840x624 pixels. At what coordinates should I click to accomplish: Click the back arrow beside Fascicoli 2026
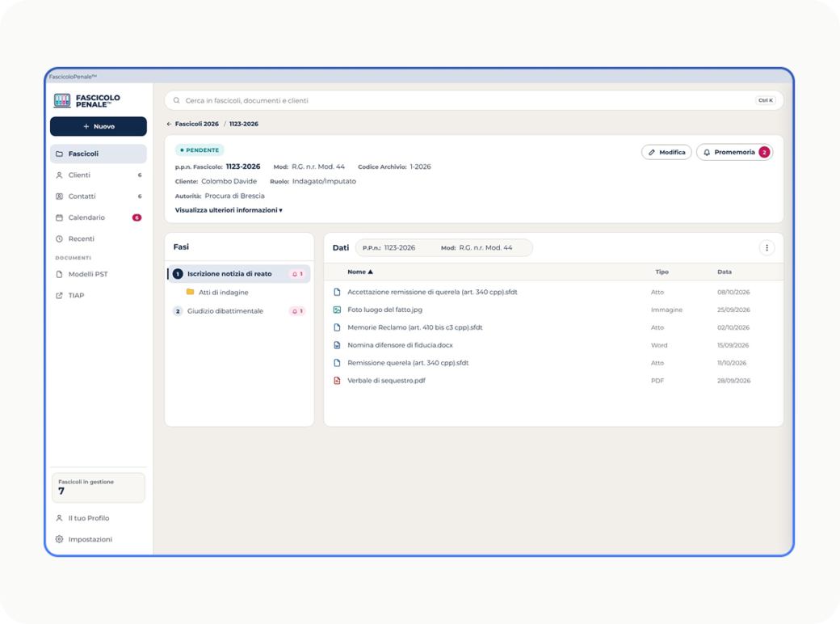[x=169, y=124]
